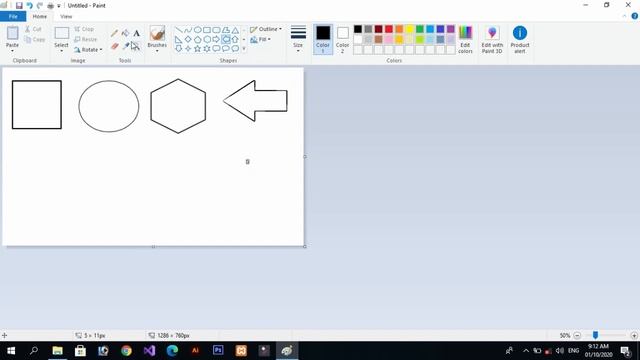Choose the Cloud callout shape

click(x=235, y=49)
